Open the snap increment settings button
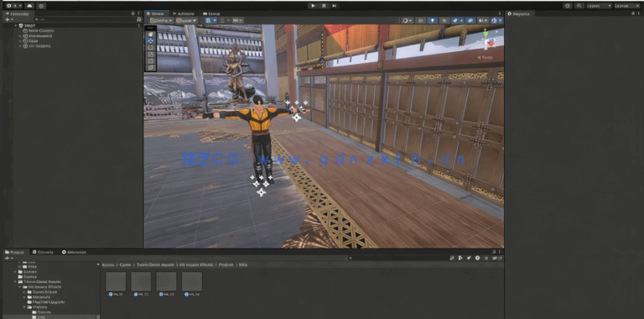 (x=238, y=20)
